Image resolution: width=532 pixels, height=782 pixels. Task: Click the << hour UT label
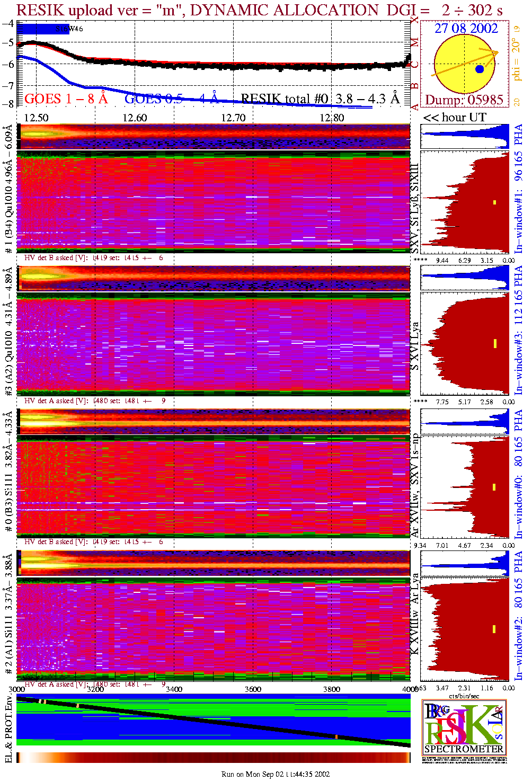455,118
